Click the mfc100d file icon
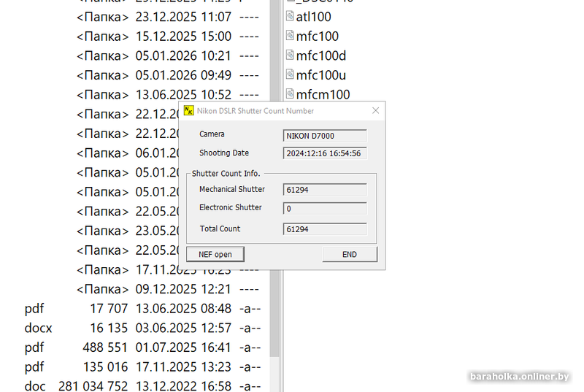The image size is (584, 392). point(290,54)
